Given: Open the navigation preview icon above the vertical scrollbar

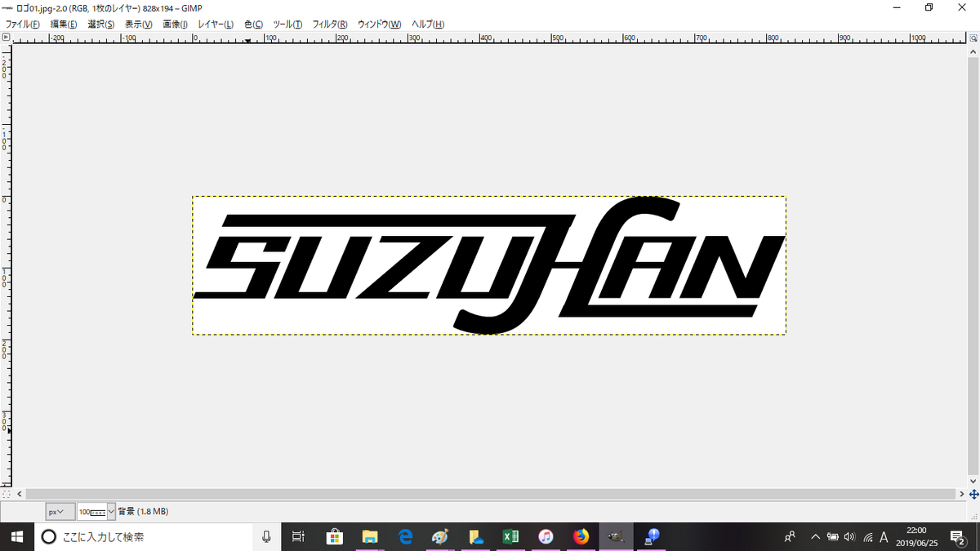Looking at the screenshot, I should coord(972,37).
